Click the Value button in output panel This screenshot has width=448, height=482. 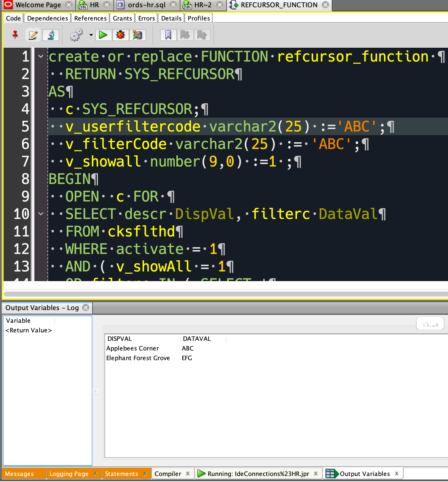point(430,324)
